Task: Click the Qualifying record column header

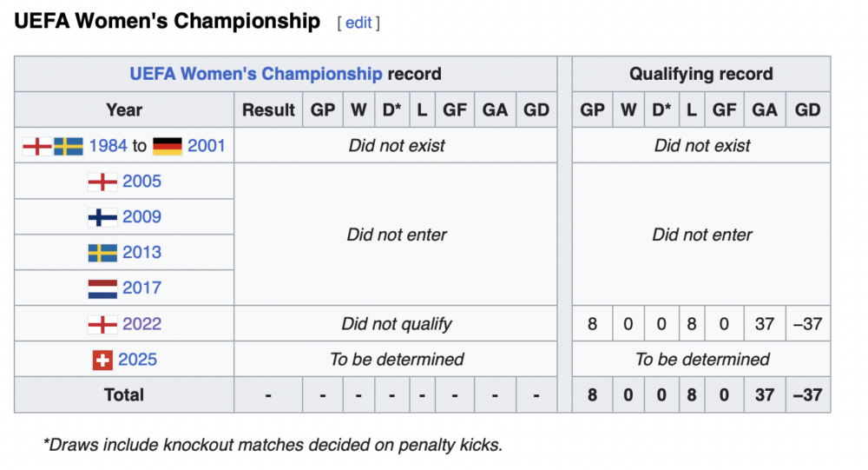Action: point(700,74)
